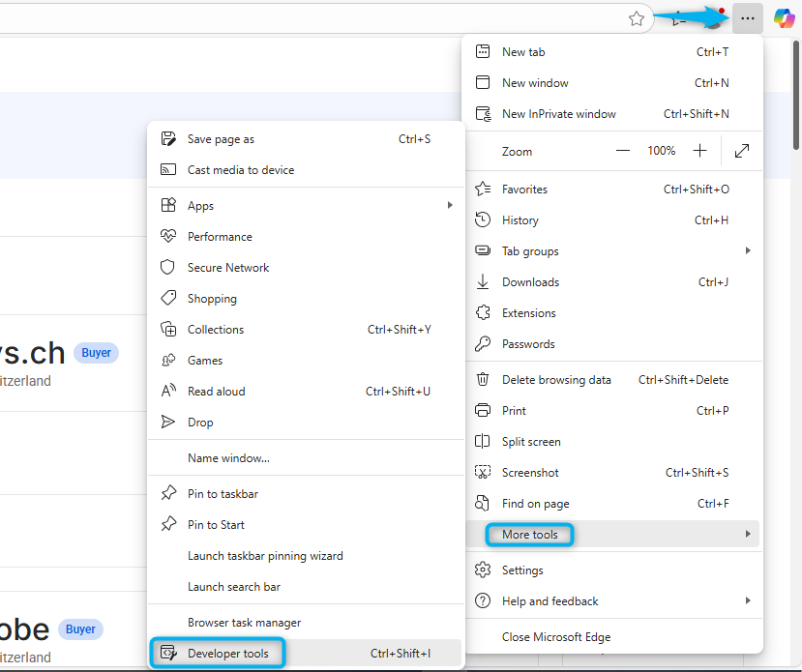Select Launch search bar entry

pos(307,587)
